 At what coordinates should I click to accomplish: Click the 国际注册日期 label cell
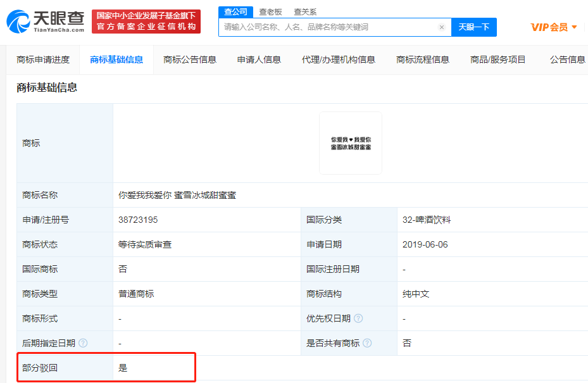(349, 269)
